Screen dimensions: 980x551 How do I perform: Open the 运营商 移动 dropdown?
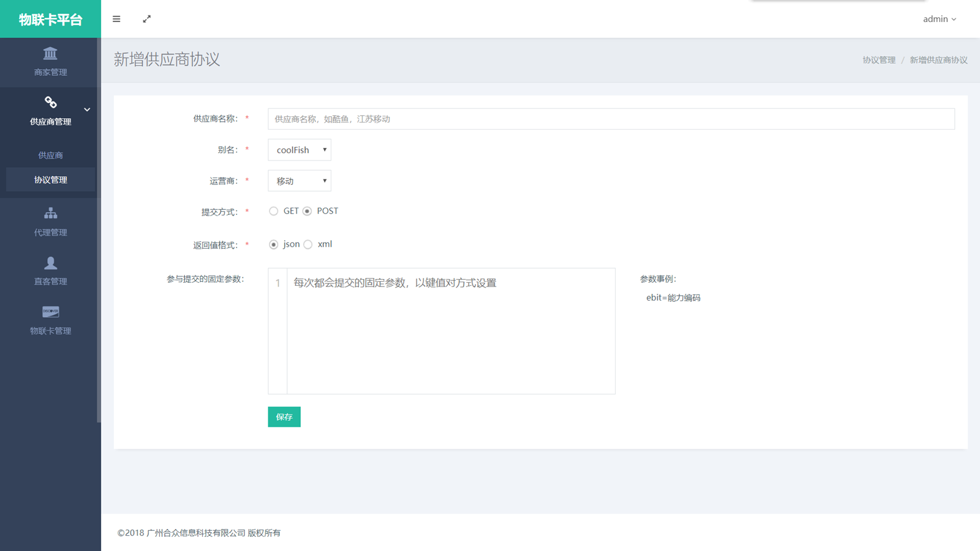click(300, 181)
